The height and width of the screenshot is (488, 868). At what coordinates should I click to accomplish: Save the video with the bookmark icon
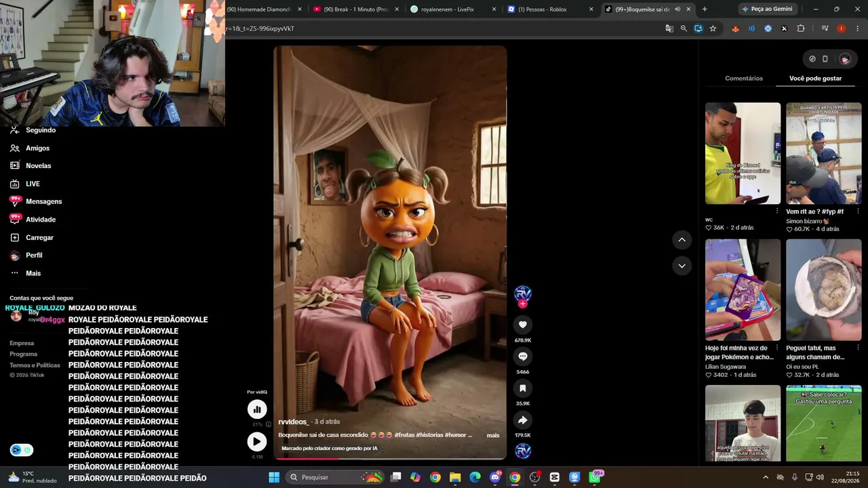(x=523, y=388)
